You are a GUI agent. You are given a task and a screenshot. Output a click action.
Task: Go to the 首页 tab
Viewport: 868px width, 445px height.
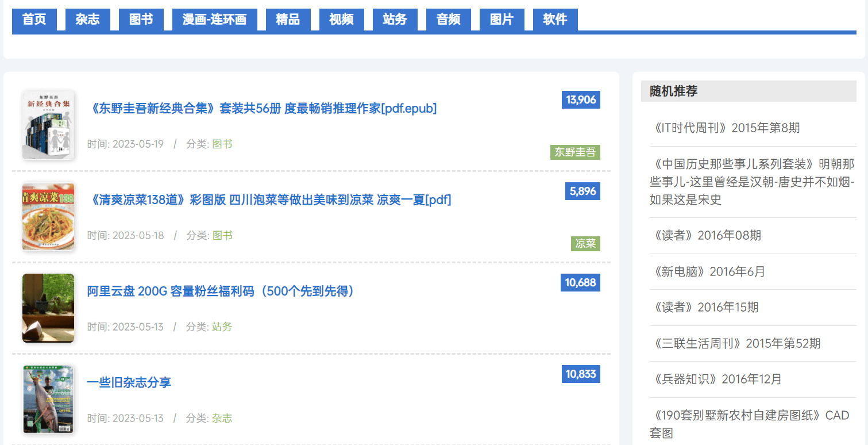click(x=34, y=20)
